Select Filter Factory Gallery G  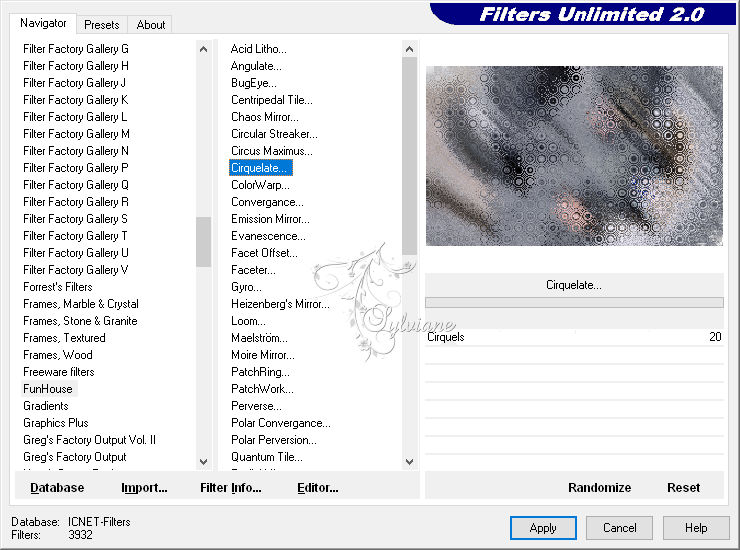(76, 49)
